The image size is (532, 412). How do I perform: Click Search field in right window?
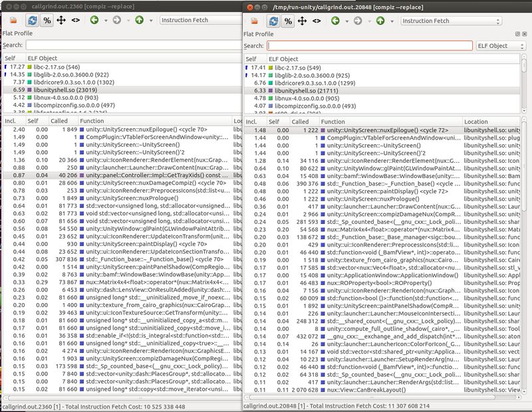point(370,46)
